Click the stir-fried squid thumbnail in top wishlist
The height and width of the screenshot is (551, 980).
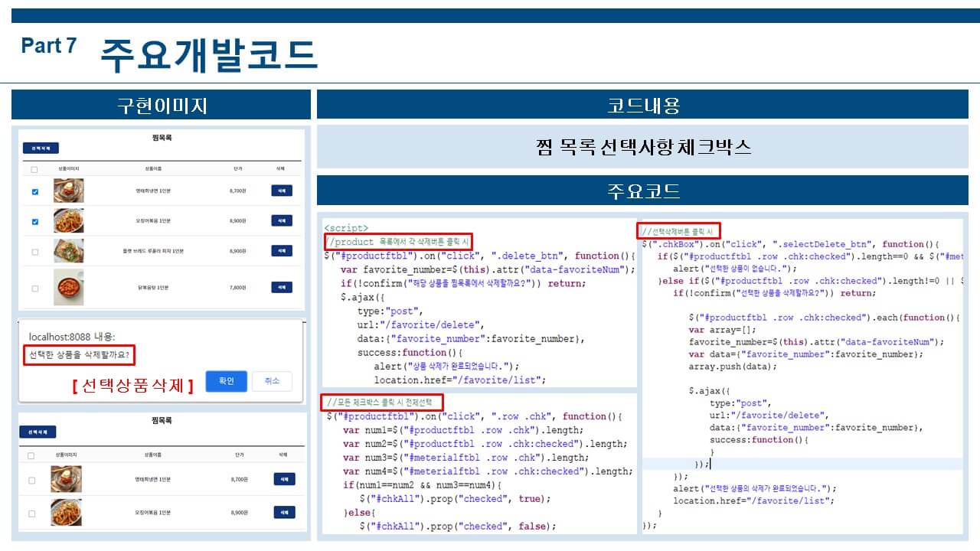pyautogui.click(x=68, y=220)
